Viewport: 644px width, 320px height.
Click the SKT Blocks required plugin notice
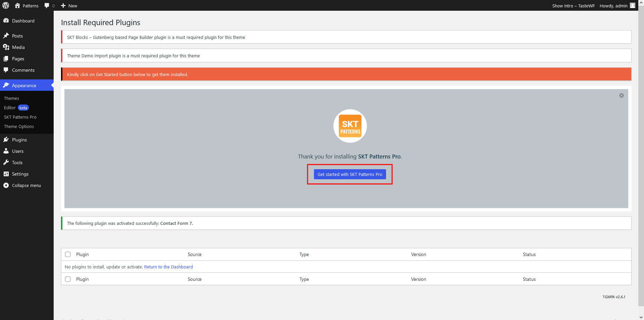coord(346,37)
